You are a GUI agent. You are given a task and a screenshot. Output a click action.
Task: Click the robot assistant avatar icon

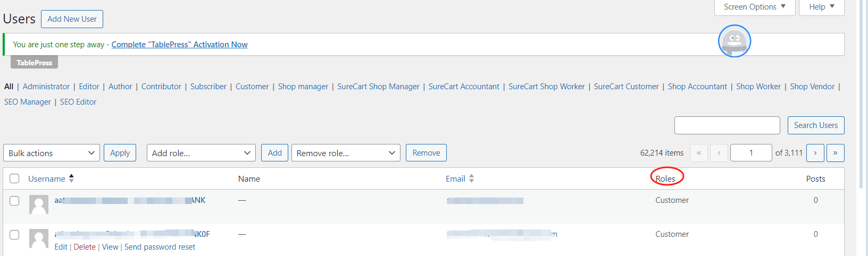tap(734, 41)
